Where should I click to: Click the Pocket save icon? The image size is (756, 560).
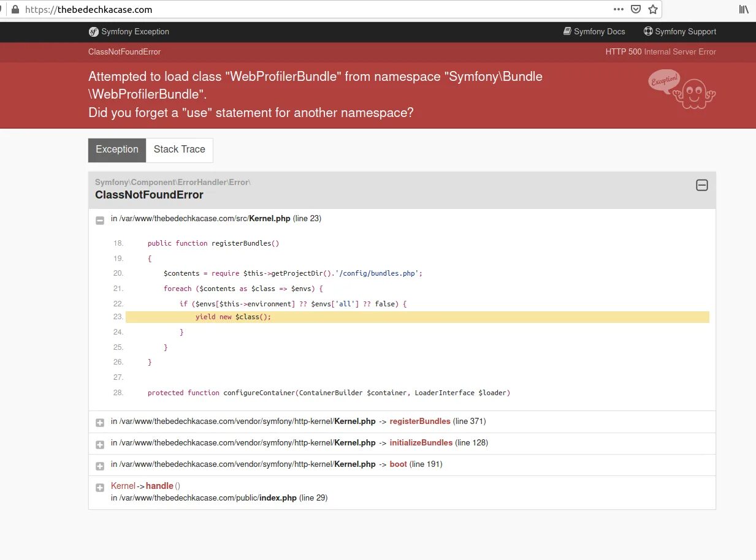click(636, 9)
